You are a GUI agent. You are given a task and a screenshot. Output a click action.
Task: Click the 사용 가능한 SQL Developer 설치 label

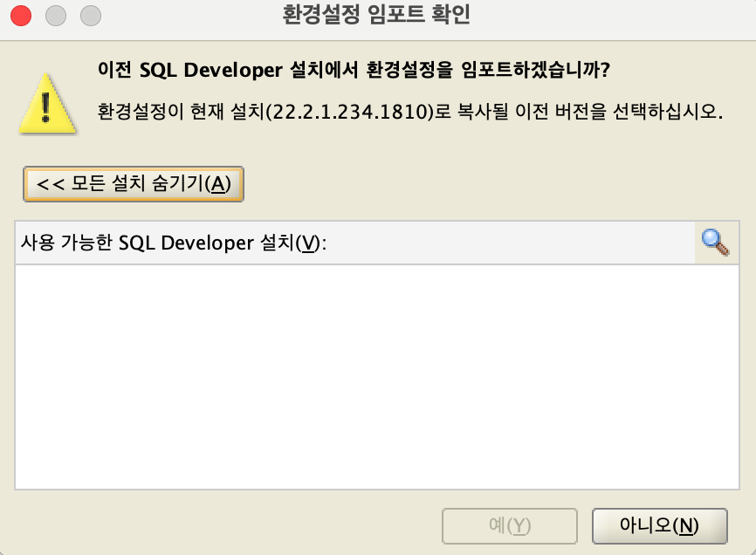(174, 243)
